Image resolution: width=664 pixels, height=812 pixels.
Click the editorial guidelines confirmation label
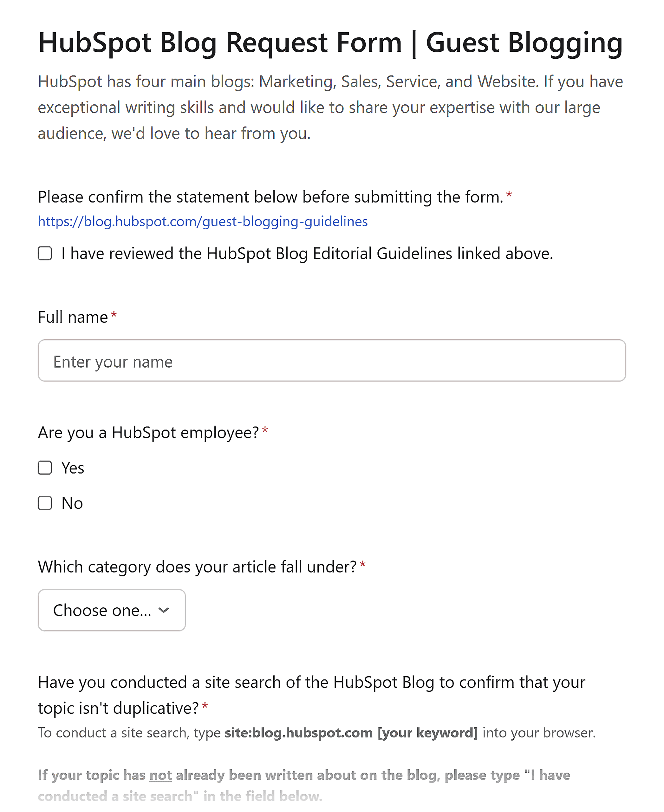coord(306,252)
